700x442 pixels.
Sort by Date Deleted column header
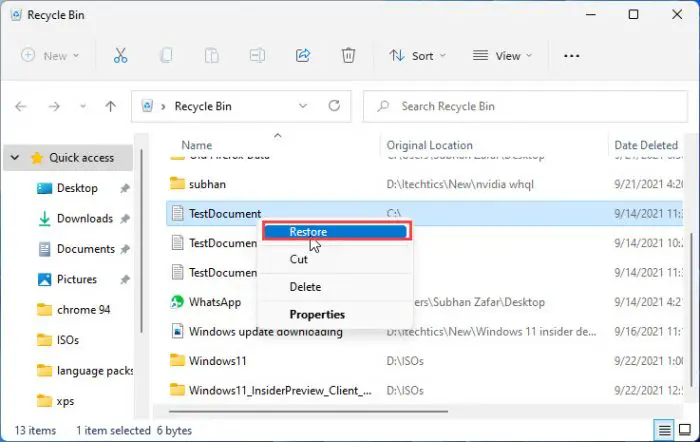pyautogui.click(x=646, y=145)
